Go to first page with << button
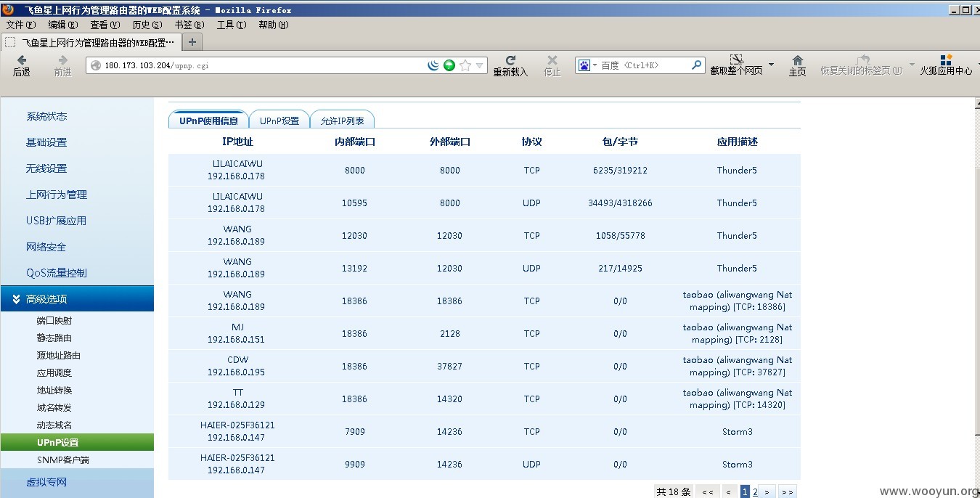 pos(708,491)
